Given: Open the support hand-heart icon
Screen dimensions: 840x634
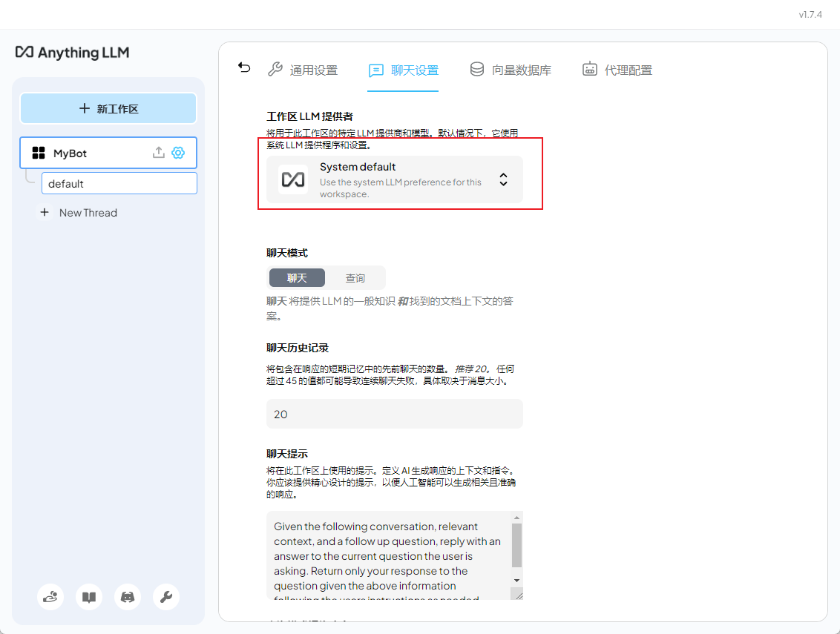Looking at the screenshot, I should [50, 596].
